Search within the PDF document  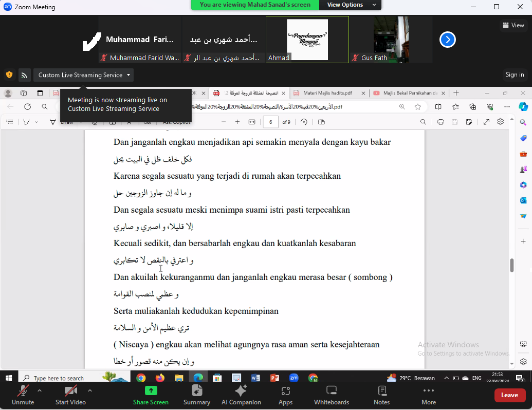423,122
